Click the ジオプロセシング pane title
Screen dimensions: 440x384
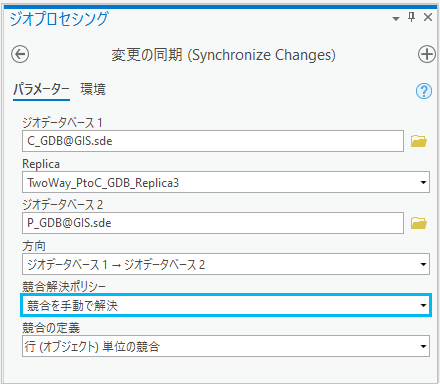pos(59,19)
